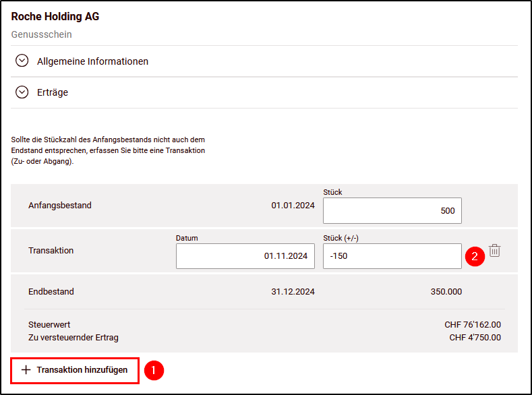Select the Endbestand row label
Screen dimensions: 532x395
click(51, 292)
